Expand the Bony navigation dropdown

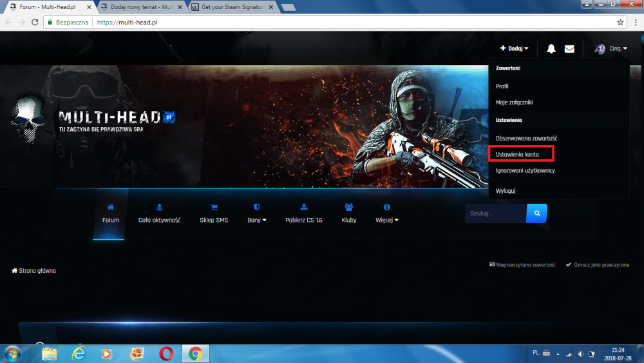pos(256,220)
